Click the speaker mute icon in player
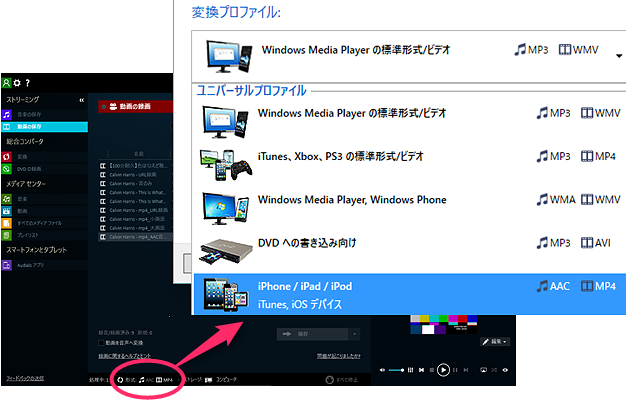The height and width of the screenshot is (402, 626). pos(382,370)
